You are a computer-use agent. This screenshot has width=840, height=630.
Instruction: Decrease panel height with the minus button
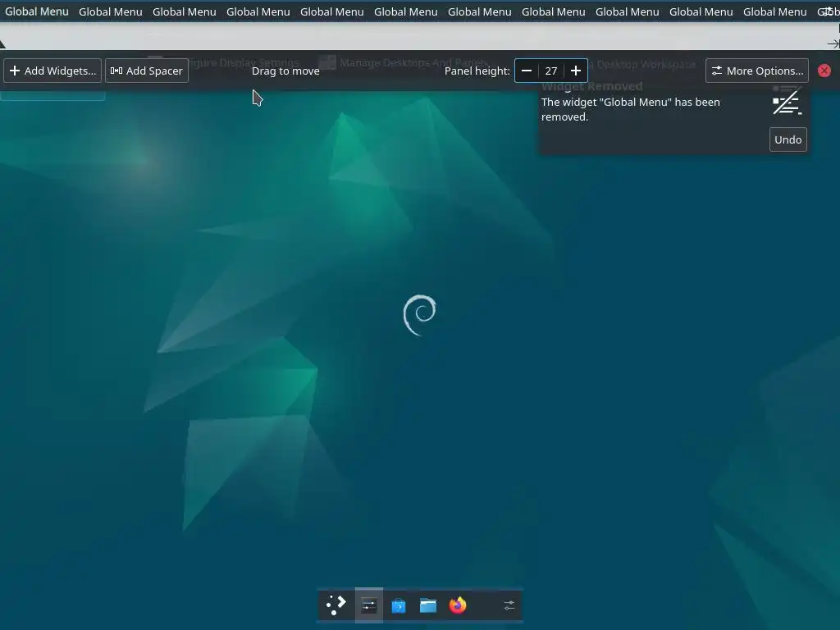pyautogui.click(x=527, y=71)
